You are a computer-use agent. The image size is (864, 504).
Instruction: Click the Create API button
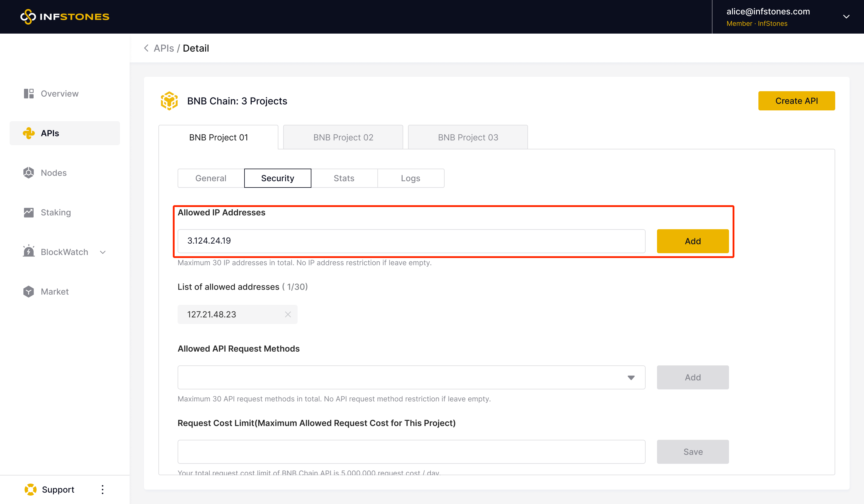point(796,101)
